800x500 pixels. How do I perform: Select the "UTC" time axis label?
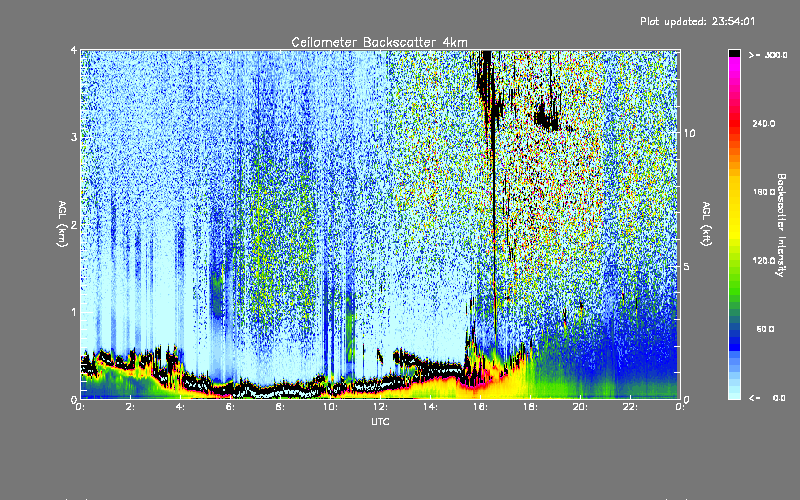(x=380, y=421)
